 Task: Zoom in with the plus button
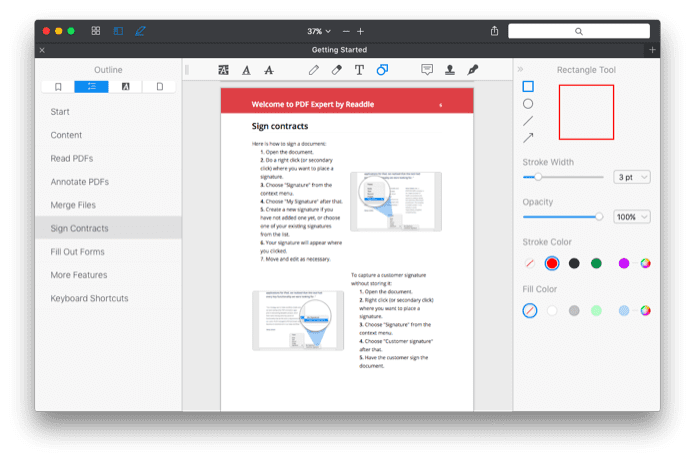point(360,31)
